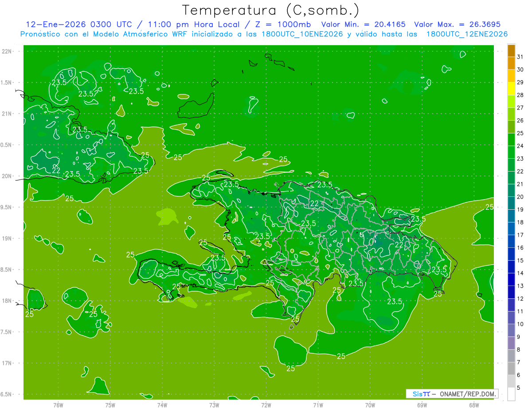Click the color scale label 26
The width and height of the screenshot is (532, 411).
pyautogui.click(x=520, y=120)
